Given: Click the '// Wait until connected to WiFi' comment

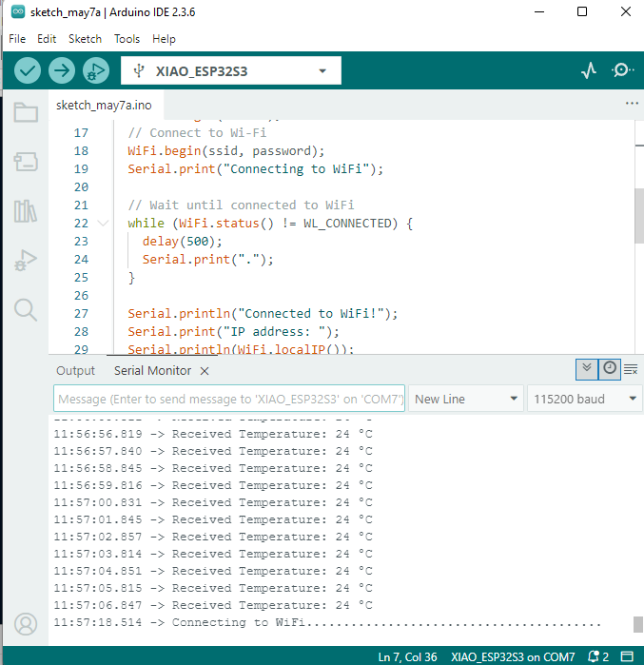Looking at the screenshot, I should tap(241, 205).
